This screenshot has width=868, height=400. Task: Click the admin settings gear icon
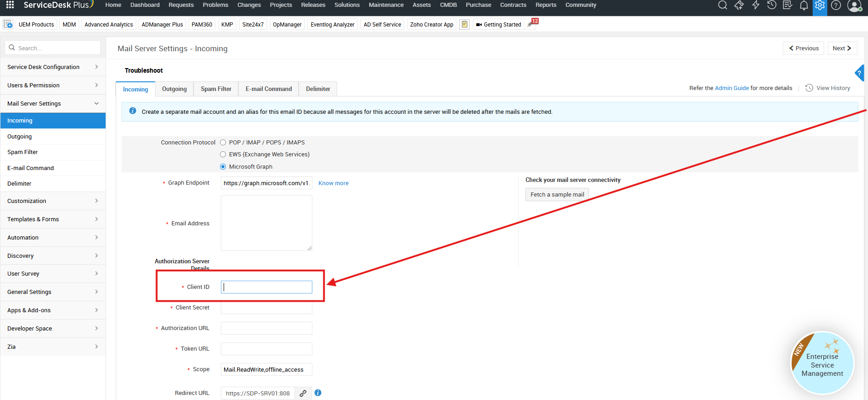coord(820,5)
